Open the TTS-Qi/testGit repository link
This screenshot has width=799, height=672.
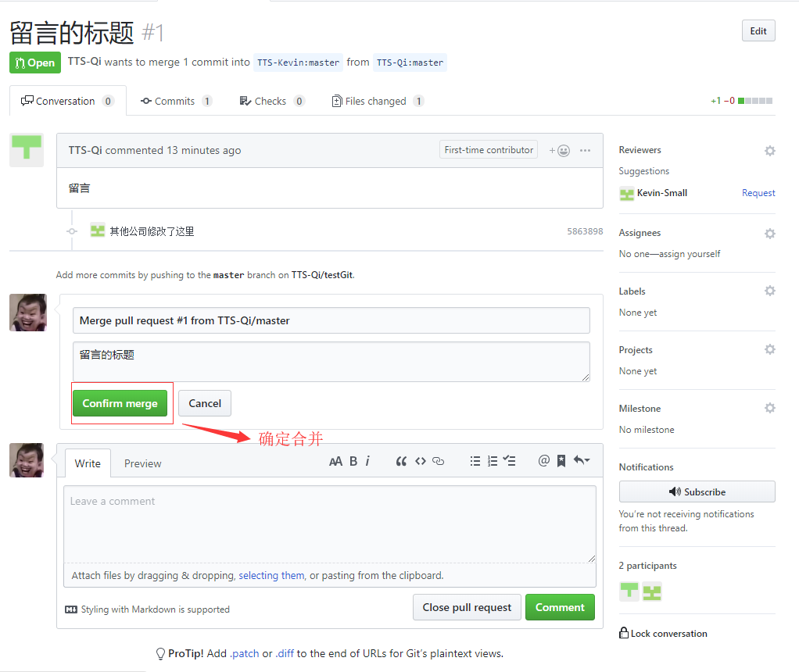point(322,274)
